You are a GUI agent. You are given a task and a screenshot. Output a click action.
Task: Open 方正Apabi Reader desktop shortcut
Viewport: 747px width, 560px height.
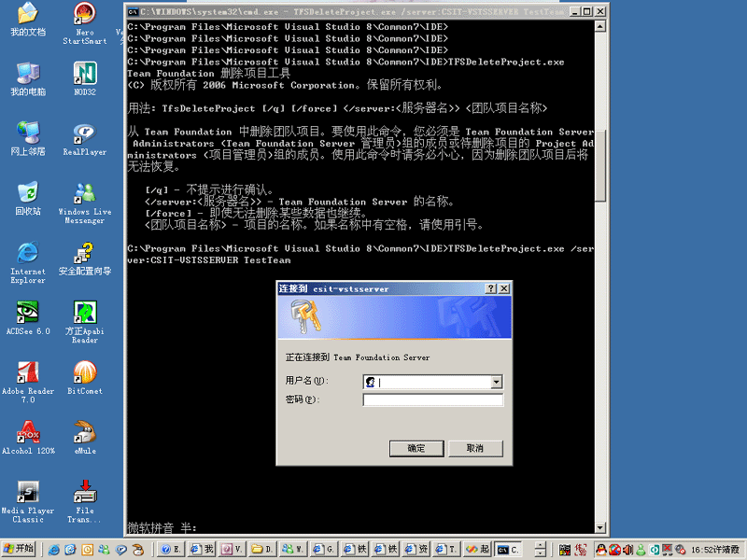(x=85, y=322)
